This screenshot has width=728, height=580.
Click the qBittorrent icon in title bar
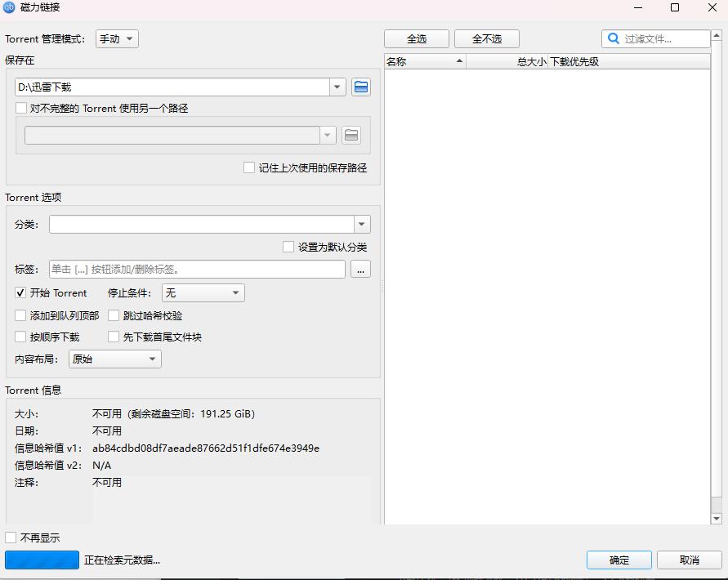[9, 7]
